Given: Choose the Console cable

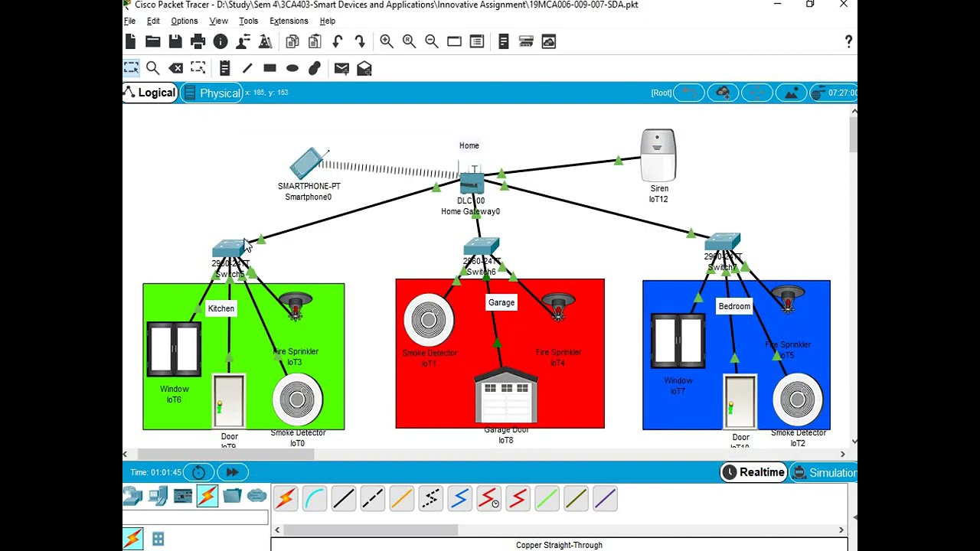Looking at the screenshot, I should 315,499.
